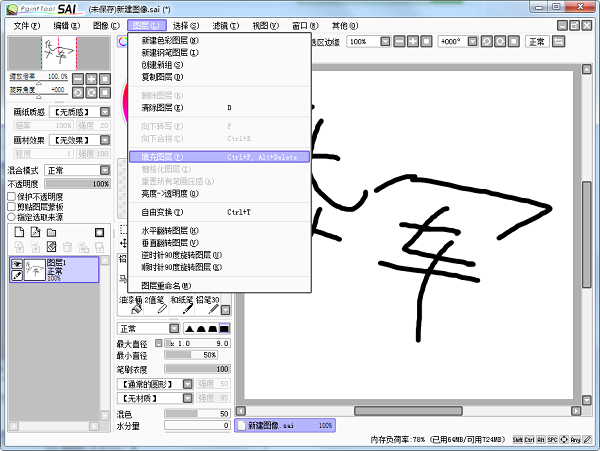Select the 油漆桶 bucket tool

[130, 304]
